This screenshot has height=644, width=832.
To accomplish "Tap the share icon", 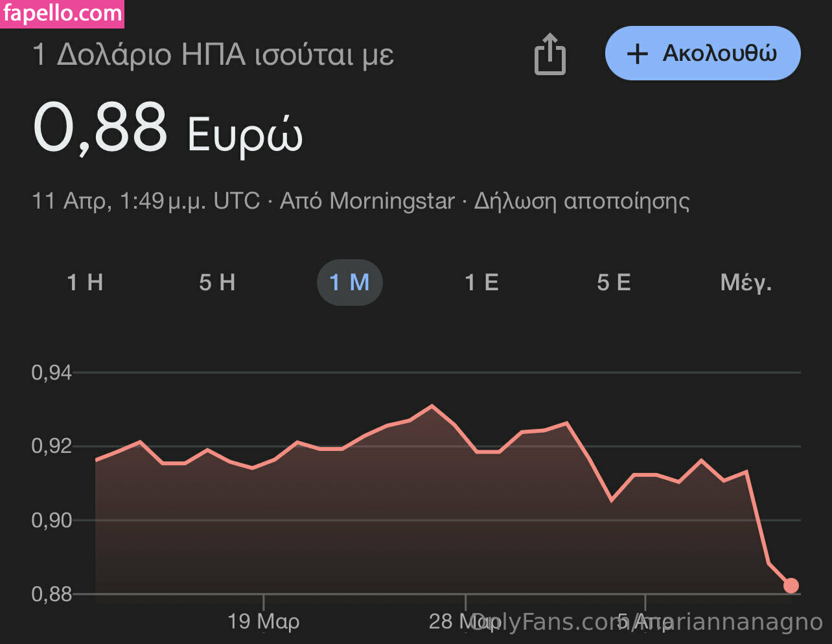I will [x=549, y=54].
